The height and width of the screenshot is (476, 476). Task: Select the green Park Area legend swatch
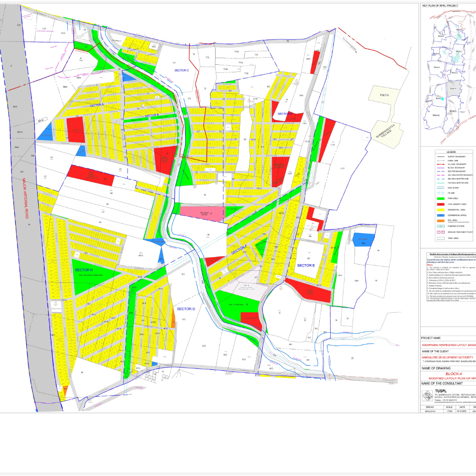(x=440, y=198)
